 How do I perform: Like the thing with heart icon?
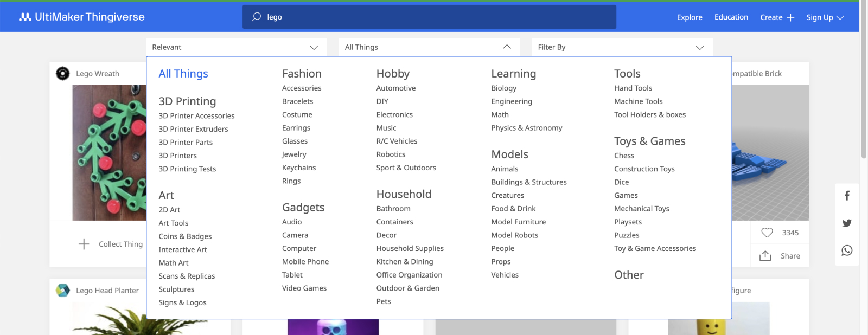click(767, 233)
